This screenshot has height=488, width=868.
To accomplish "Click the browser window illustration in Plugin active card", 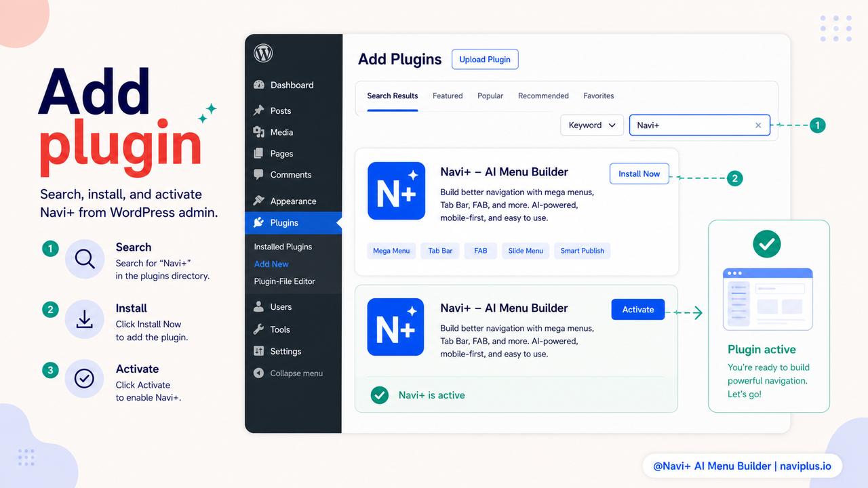I will coord(768,299).
